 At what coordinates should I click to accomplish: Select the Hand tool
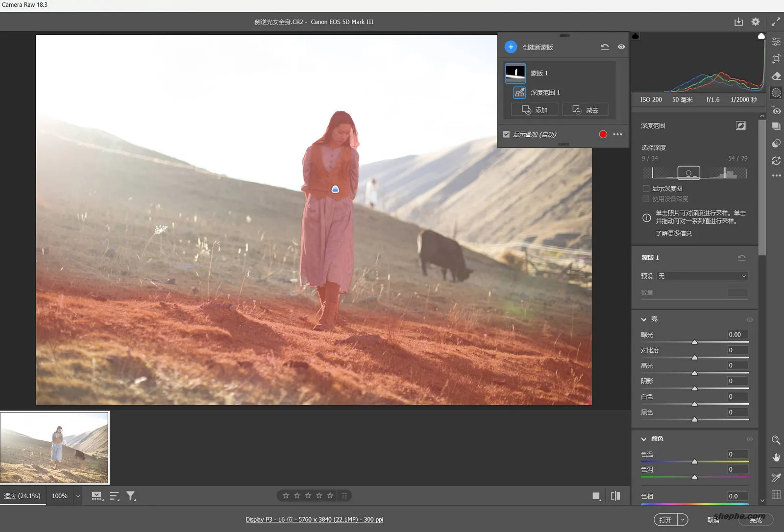pyautogui.click(x=776, y=457)
